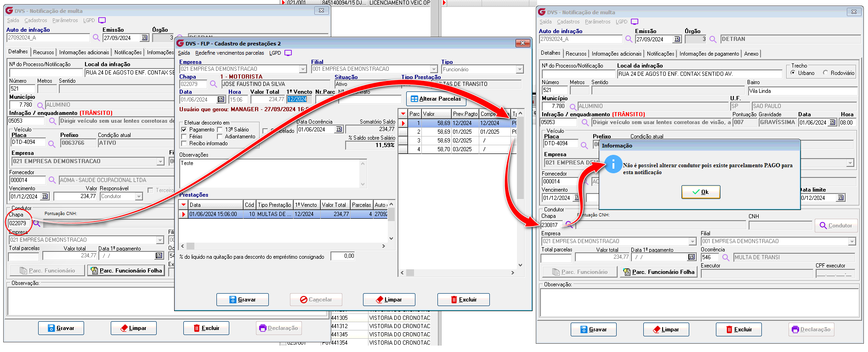Open Data Ocorrência calendar in prestações dialog

[x=339, y=129]
